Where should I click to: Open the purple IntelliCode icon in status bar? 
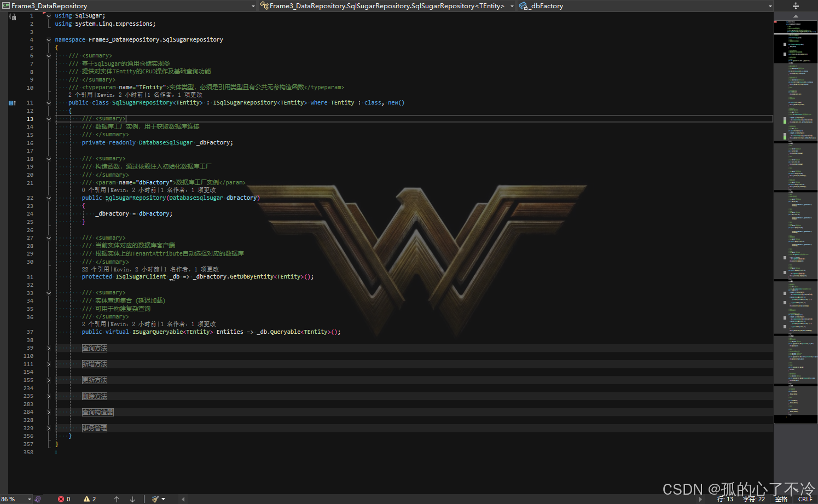pos(38,499)
